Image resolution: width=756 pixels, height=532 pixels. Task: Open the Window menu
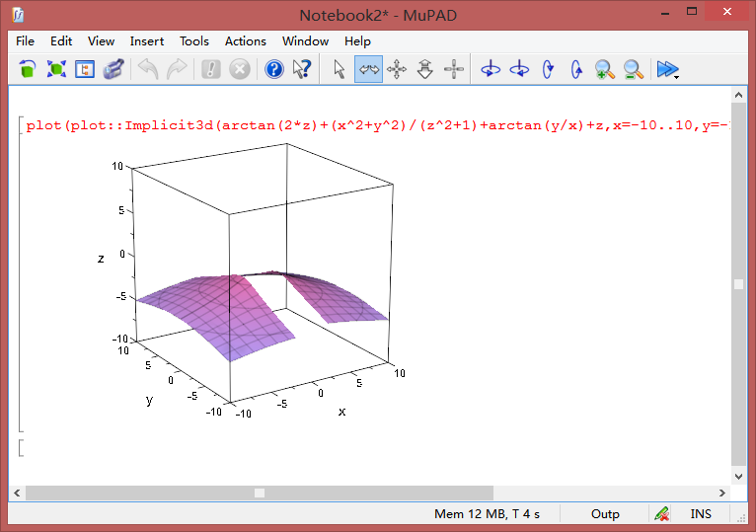pos(305,41)
